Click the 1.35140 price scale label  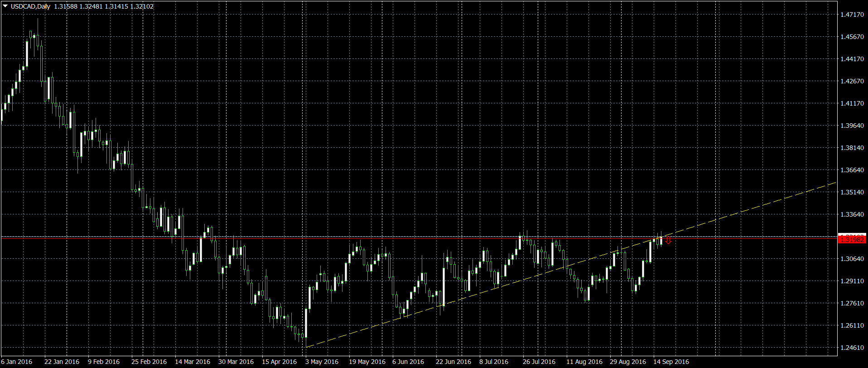852,192
